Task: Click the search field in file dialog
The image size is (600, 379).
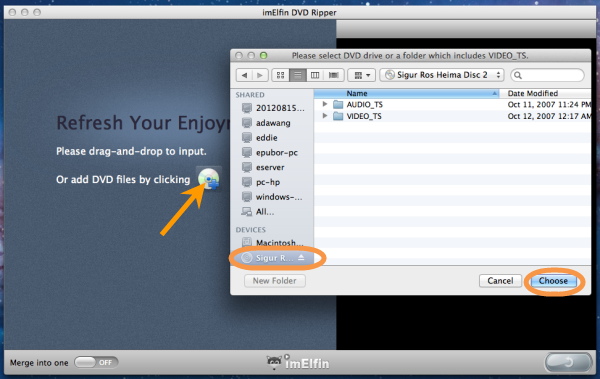Action: pos(548,75)
